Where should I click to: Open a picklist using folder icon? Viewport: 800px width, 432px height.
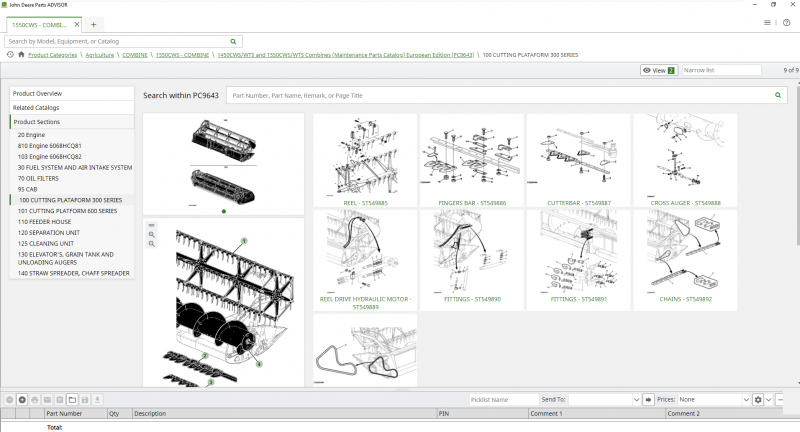pyautogui.click(x=72, y=399)
